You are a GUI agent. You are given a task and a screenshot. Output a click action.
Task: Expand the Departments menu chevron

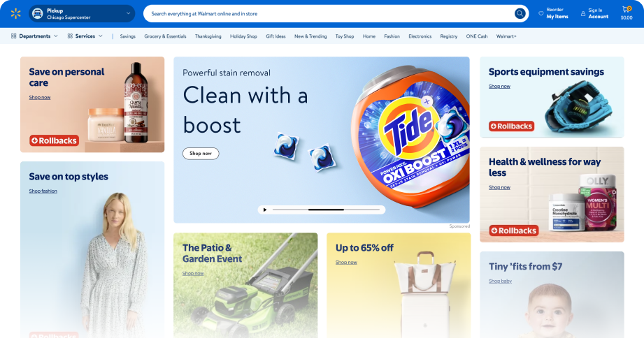pos(56,36)
